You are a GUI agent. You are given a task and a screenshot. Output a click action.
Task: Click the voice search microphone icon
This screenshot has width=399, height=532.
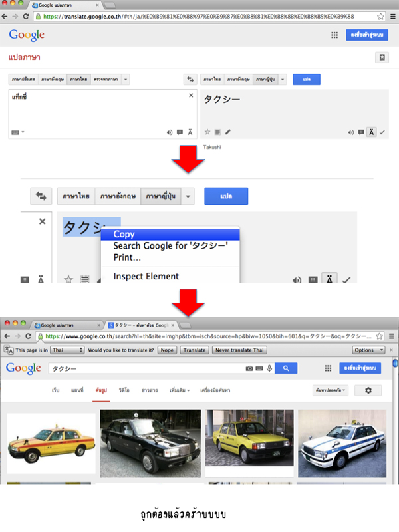(269, 368)
